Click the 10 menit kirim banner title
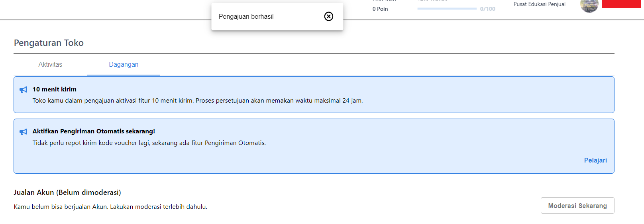Screen dimensions: 644x224 coord(55,89)
